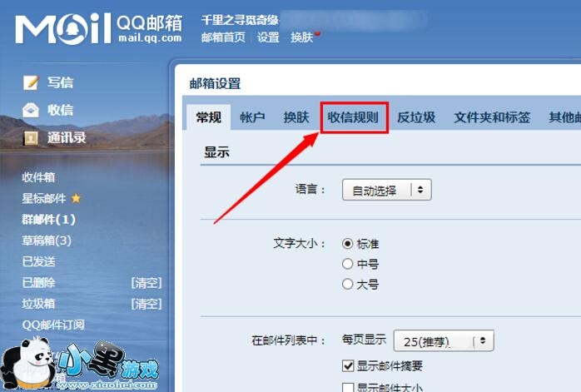Switch to the 帐户 settings tab
The height and width of the screenshot is (392, 581).
[x=252, y=117]
